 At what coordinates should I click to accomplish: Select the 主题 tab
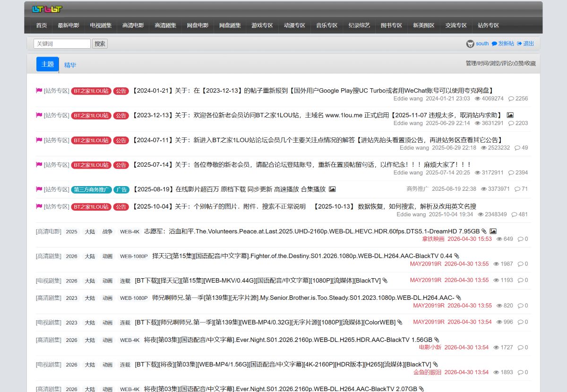click(48, 64)
